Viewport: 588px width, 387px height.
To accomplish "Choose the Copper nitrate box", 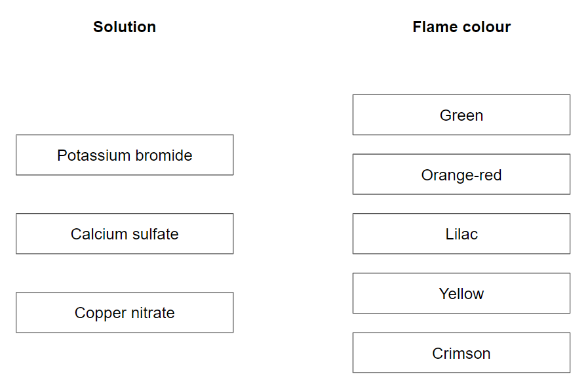I will [125, 313].
